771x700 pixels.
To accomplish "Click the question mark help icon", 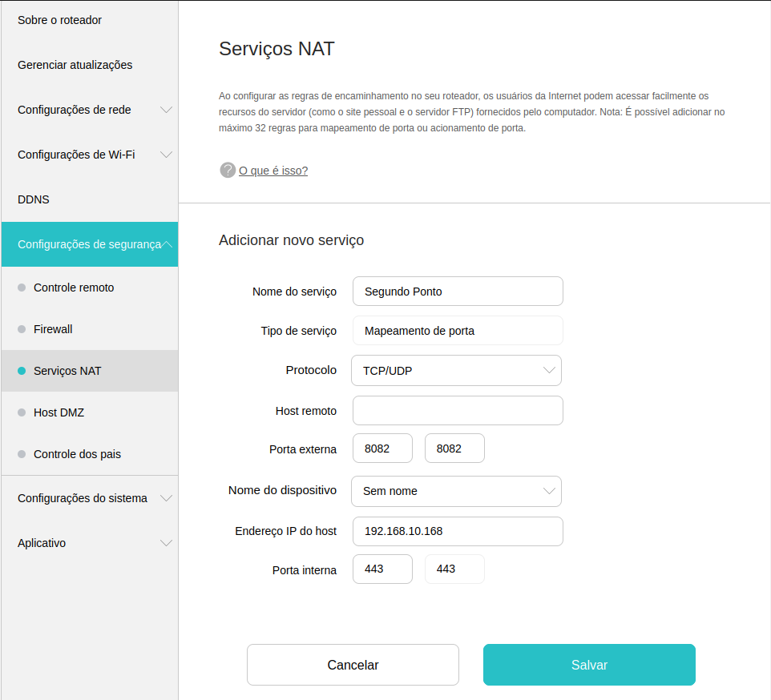I will (x=228, y=170).
